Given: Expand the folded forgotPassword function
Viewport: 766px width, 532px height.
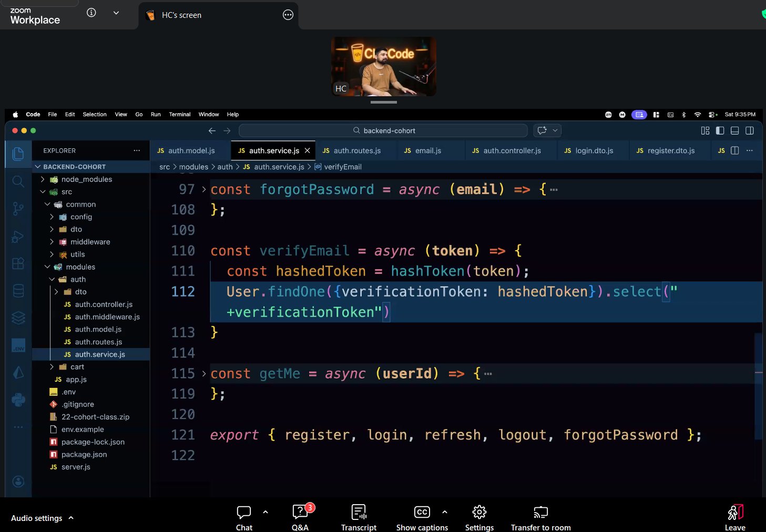Looking at the screenshot, I should 204,190.
